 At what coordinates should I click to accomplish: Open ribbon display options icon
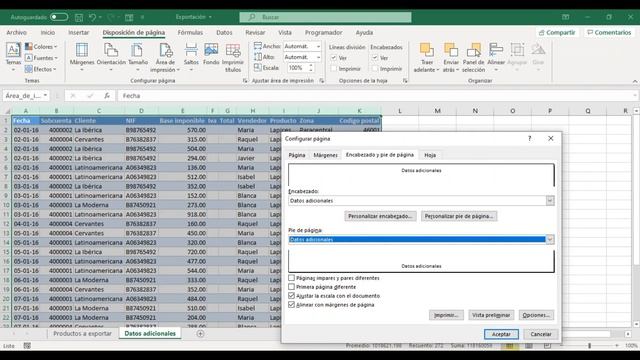point(565,17)
